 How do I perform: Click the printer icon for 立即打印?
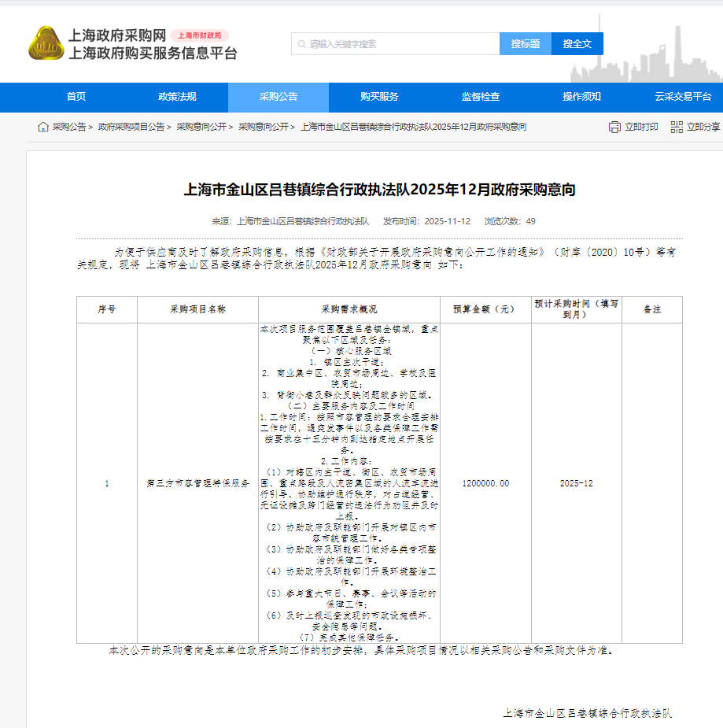tap(614, 127)
